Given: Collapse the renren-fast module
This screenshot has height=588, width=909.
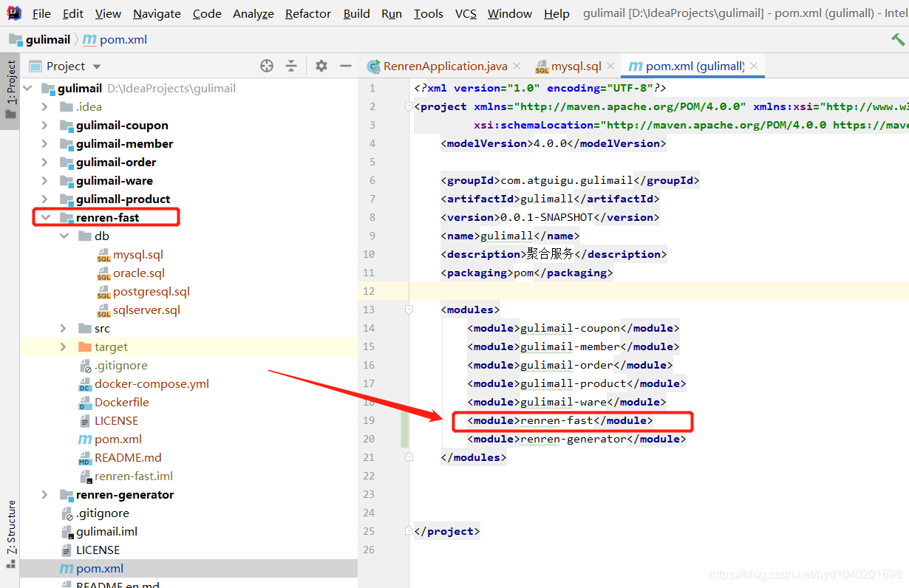Looking at the screenshot, I should pyautogui.click(x=44, y=218).
